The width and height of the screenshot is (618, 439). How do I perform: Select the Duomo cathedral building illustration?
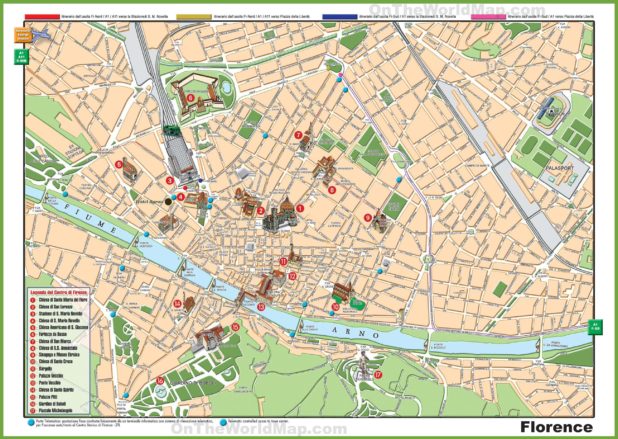[279, 217]
